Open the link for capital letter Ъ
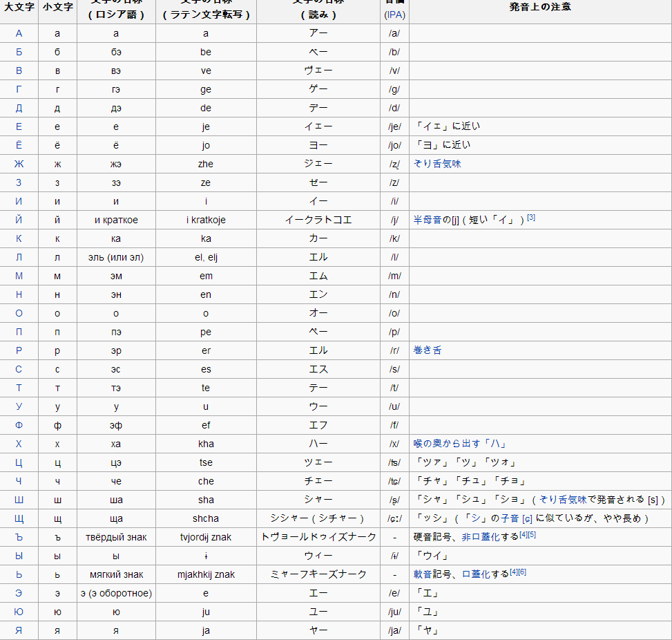672x640 pixels. tap(19, 537)
